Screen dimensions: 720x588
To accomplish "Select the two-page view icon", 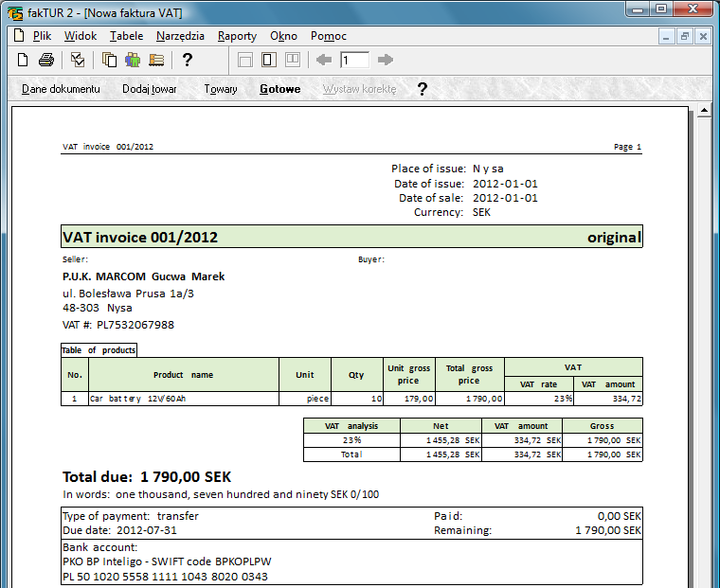I will click(x=293, y=60).
